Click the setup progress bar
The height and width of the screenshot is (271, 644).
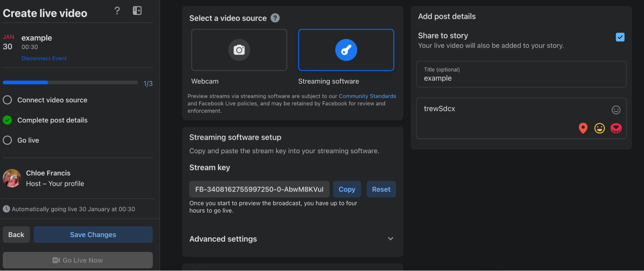(x=70, y=83)
